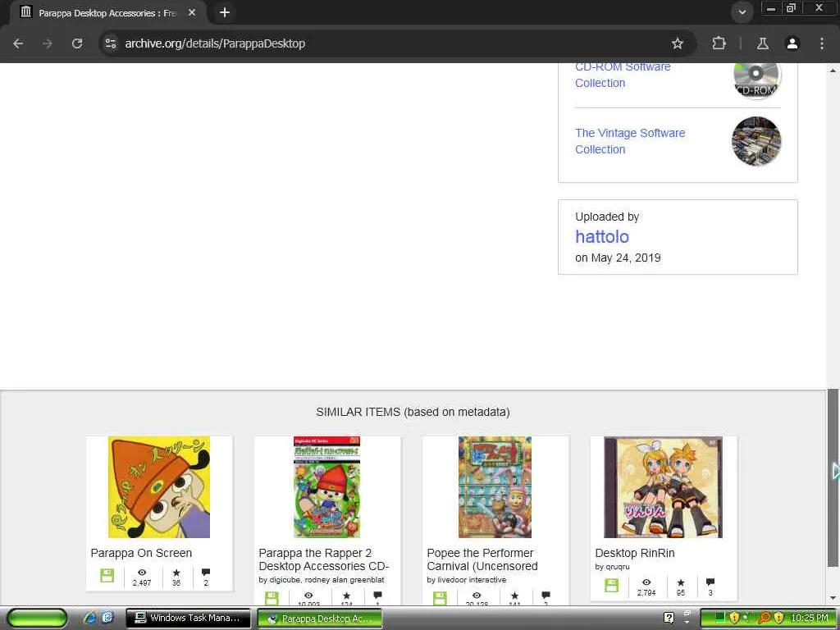This screenshot has height=630, width=840.
Task: Launch Internet Explorer from quick launch
Action: pyautogui.click(x=90, y=618)
